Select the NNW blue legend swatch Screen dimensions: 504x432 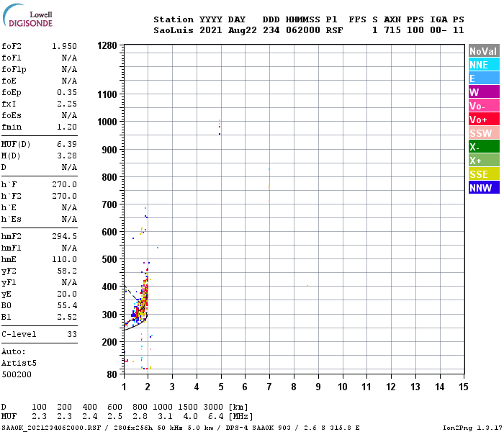(x=484, y=188)
